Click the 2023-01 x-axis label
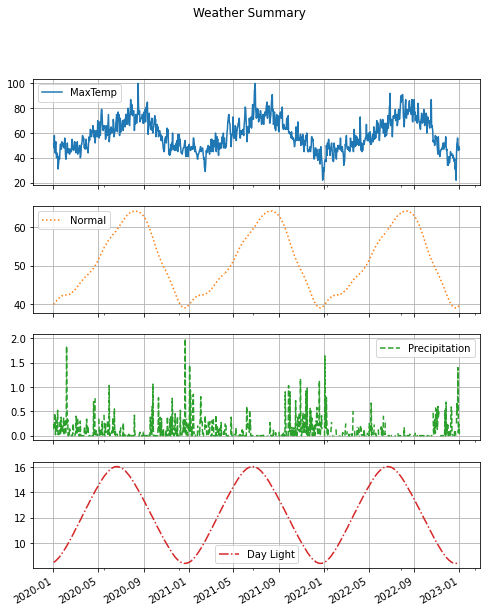Image resolution: width=486 pixels, height=612 pixels. [x=439, y=590]
